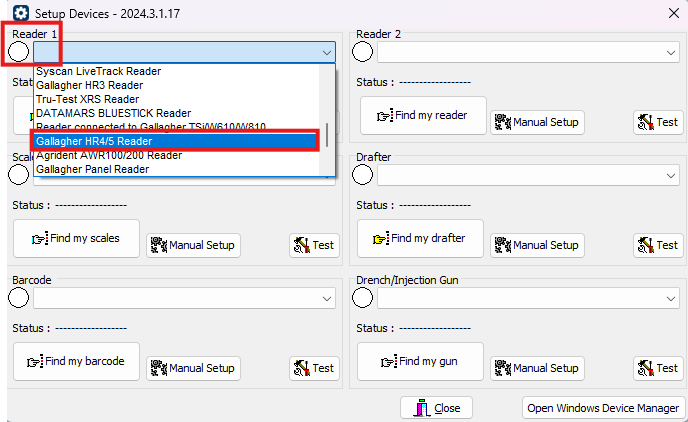The height and width of the screenshot is (422, 688).
Task: Toggle the Drafter status circle
Action: tap(362, 175)
